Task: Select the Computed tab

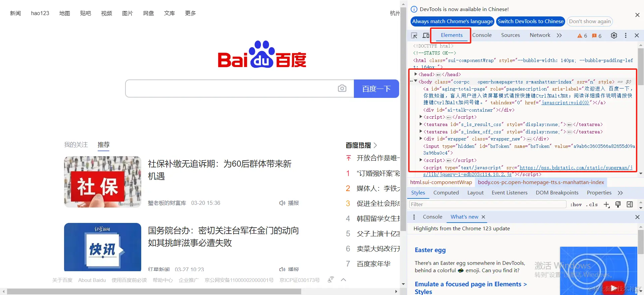Action: click(446, 193)
